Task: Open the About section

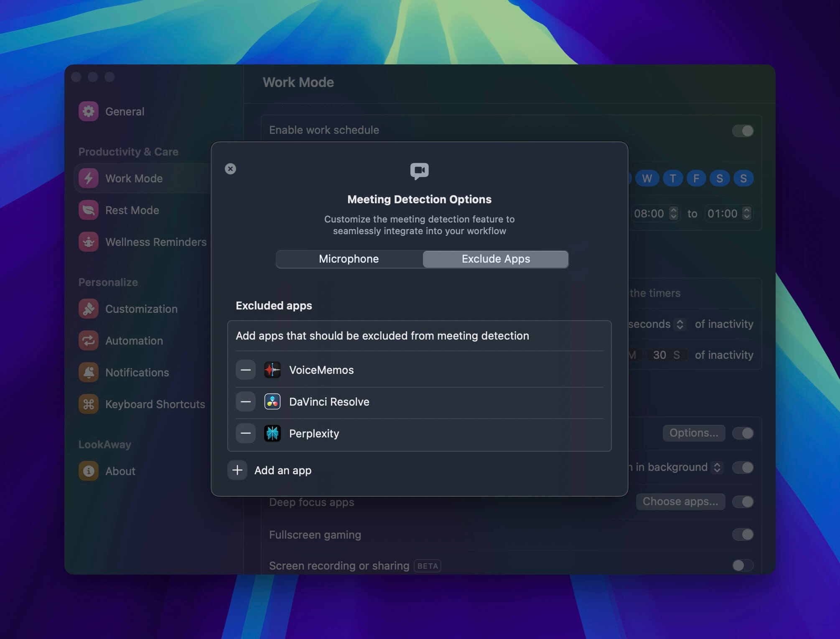Action: pyautogui.click(x=120, y=471)
